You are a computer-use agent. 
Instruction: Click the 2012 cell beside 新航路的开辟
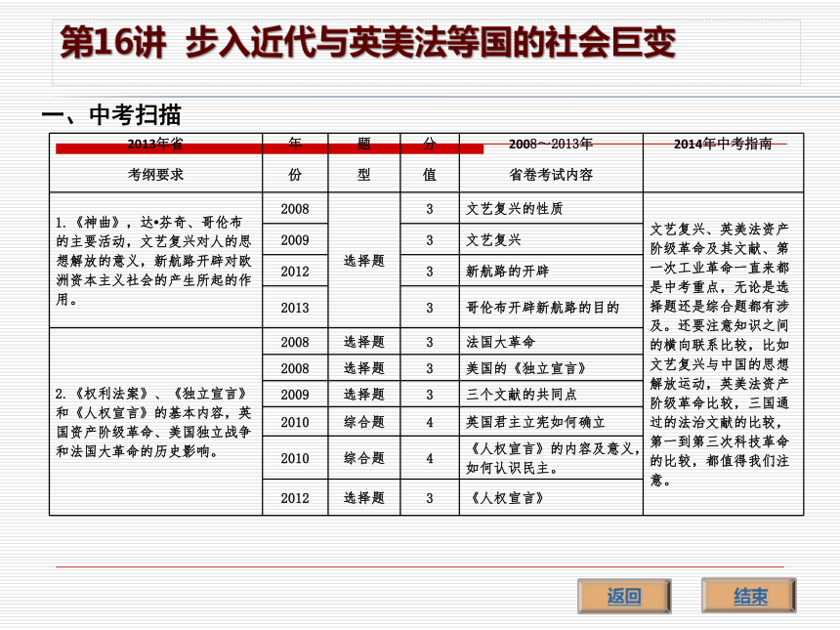pos(295,271)
